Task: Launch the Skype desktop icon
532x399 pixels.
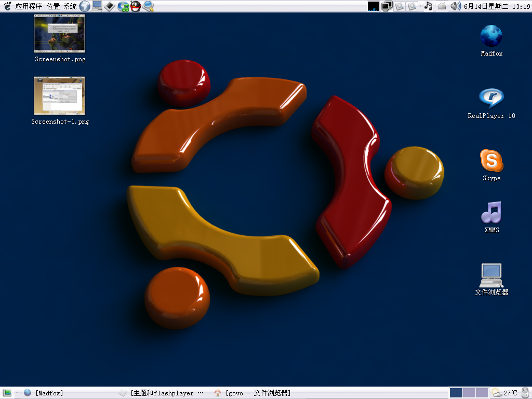Action: (x=491, y=161)
